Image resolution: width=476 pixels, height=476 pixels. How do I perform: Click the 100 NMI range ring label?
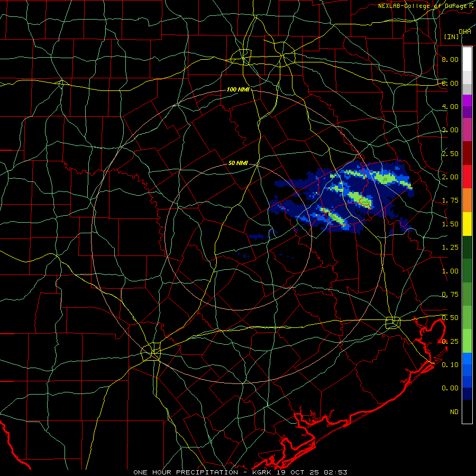coord(238,89)
